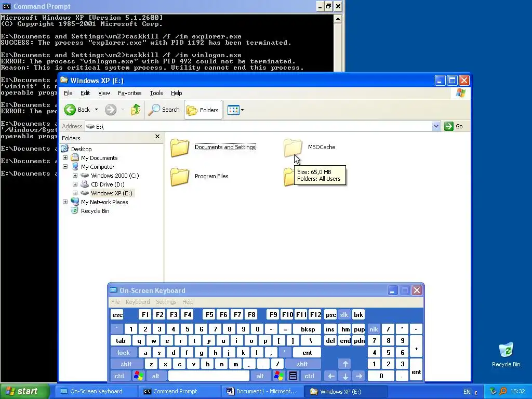This screenshot has width=532, height=399.
Task: Expand Windows 2000 (C:) tree node
Action: pyautogui.click(x=75, y=176)
